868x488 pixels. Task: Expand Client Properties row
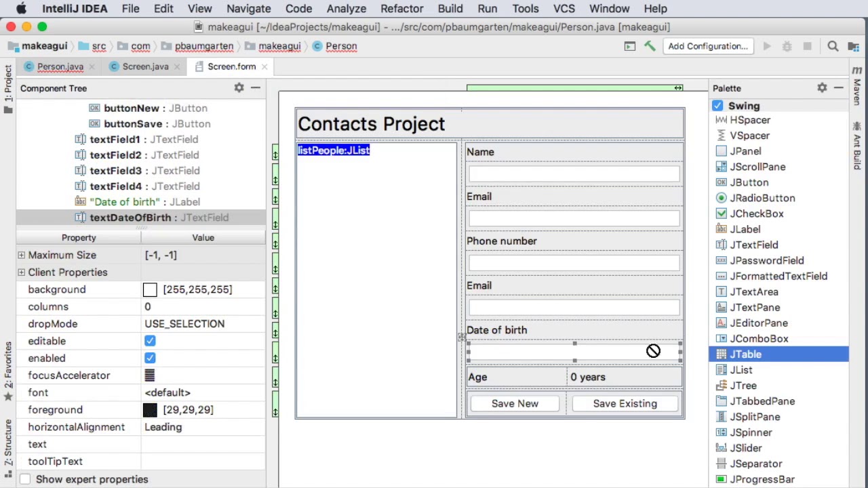22,272
